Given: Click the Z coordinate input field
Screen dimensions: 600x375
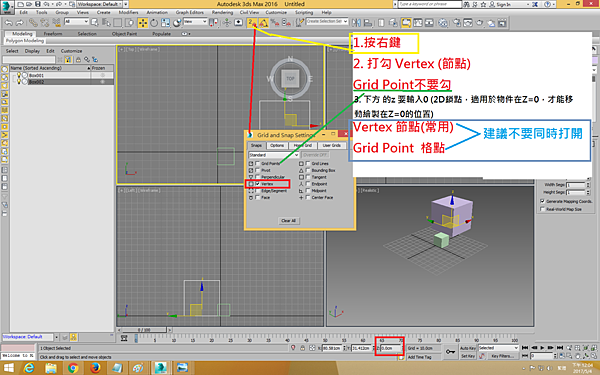Looking at the screenshot, I should point(391,348).
